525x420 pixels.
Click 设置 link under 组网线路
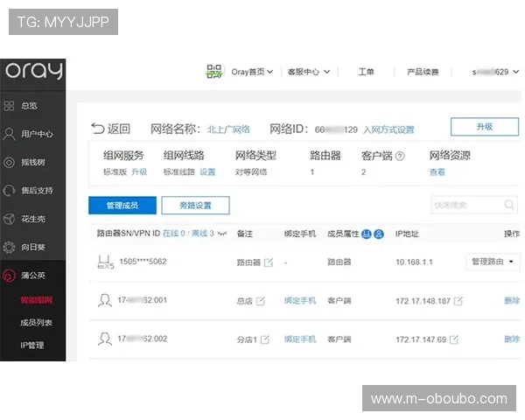(x=207, y=171)
